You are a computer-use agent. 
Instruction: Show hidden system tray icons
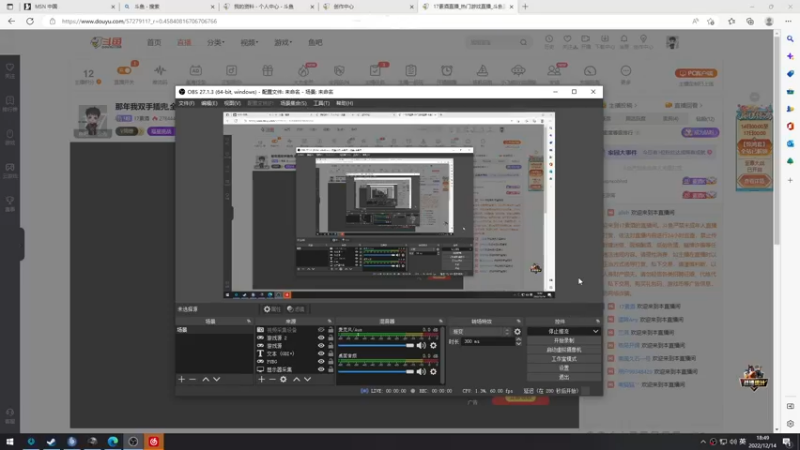click(x=703, y=442)
